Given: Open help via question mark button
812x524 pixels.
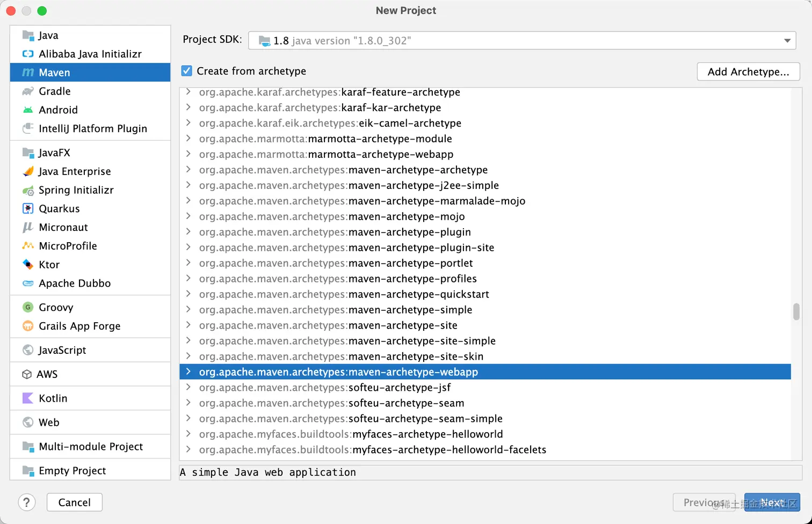Looking at the screenshot, I should click(x=27, y=503).
